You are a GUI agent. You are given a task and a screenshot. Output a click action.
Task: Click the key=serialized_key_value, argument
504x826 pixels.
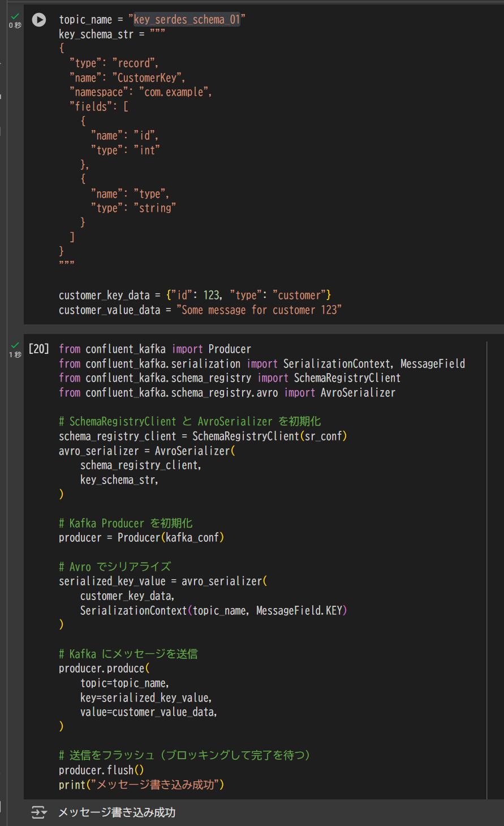[x=146, y=697]
